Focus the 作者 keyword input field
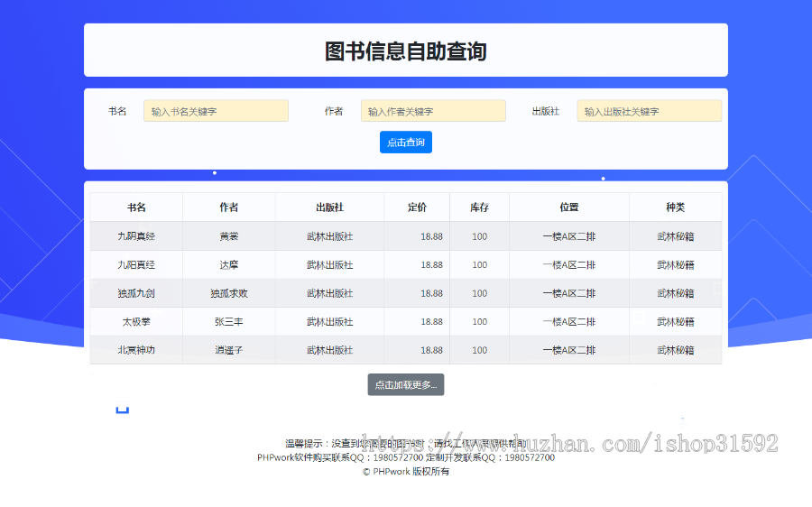This screenshot has width=812, height=507. (x=433, y=111)
